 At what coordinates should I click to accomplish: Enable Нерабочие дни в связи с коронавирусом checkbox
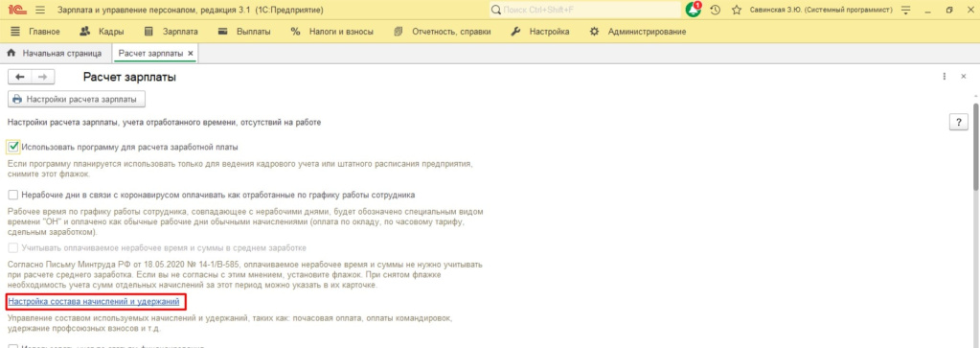[x=13, y=195]
